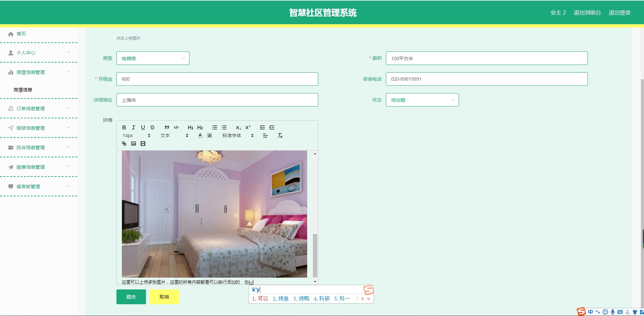Insert a code block in the editor

(176, 127)
